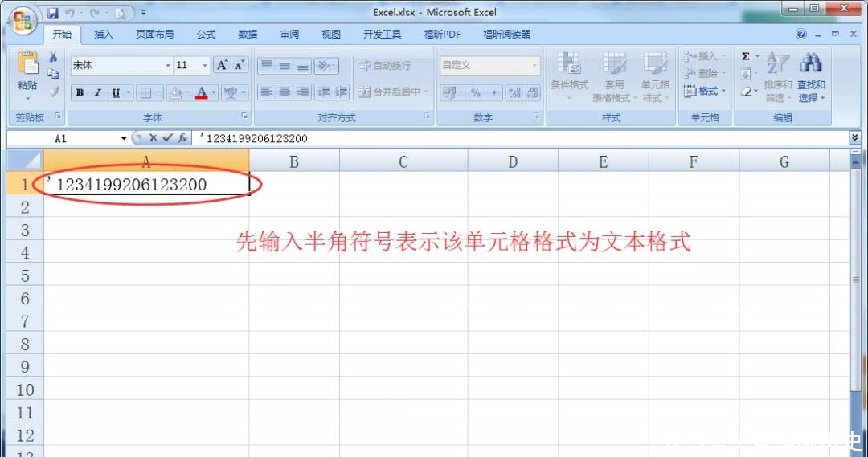Image resolution: width=868 pixels, height=457 pixels.
Task: Switch to 审阅 ribbon tab
Action: (x=289, y=35)
